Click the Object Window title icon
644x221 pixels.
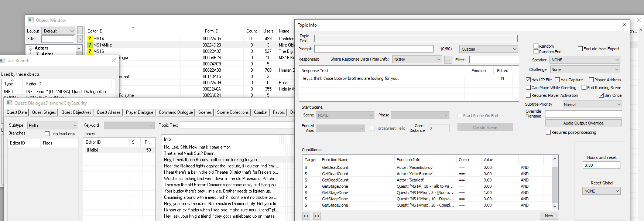coord(31,20)
